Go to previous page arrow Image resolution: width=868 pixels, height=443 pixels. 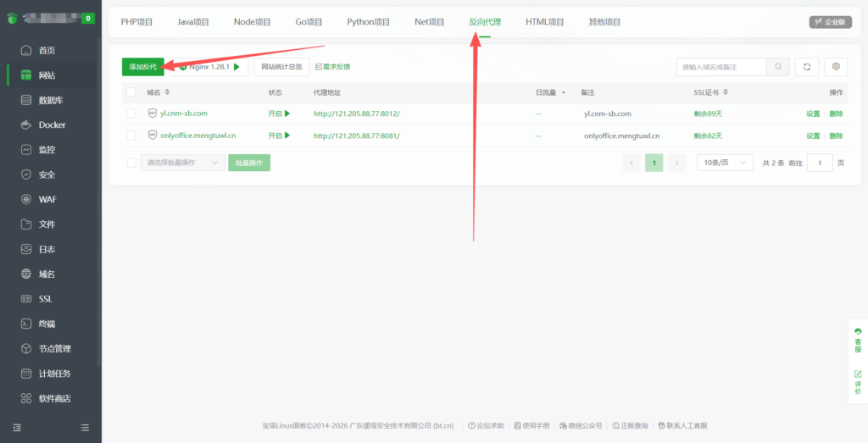click(x=632, y=163)
